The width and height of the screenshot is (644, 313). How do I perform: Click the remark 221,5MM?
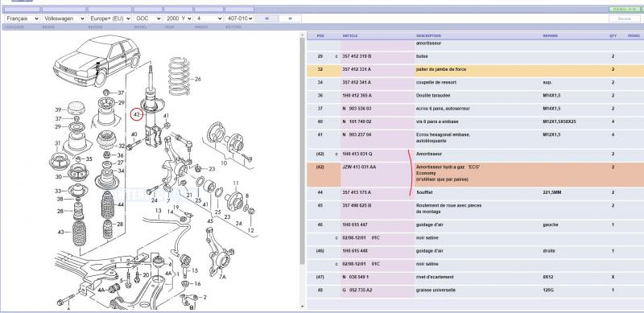(x=552, y=192)
